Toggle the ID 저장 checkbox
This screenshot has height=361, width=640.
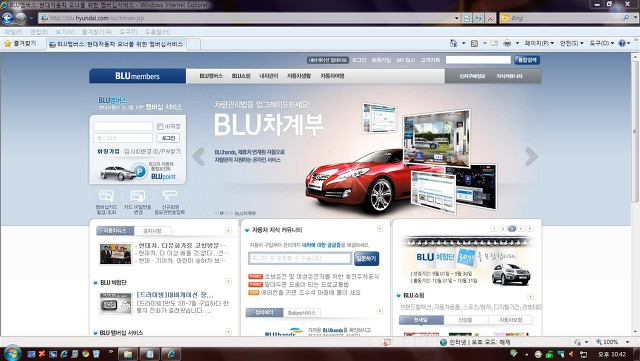(x=160, y=127)
